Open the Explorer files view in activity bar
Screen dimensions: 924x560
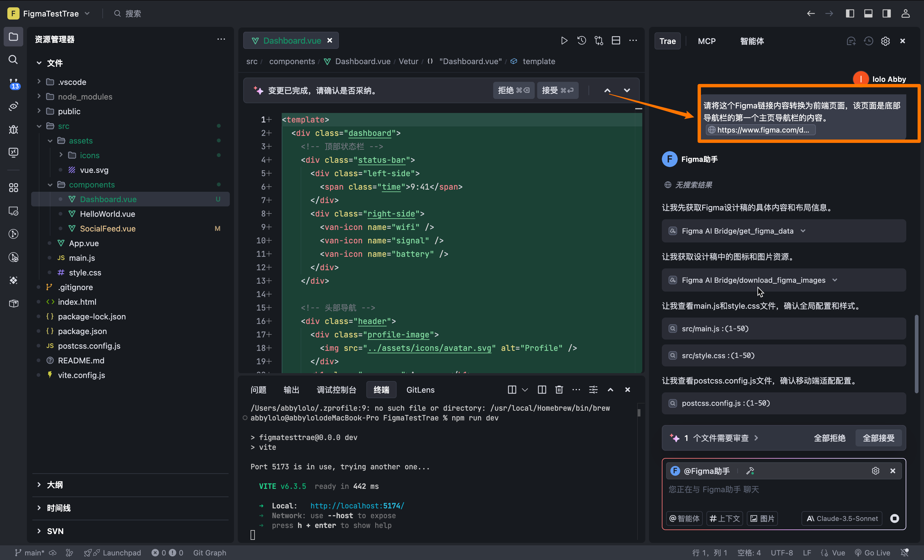pyautogui.click(x=13, y=37)
